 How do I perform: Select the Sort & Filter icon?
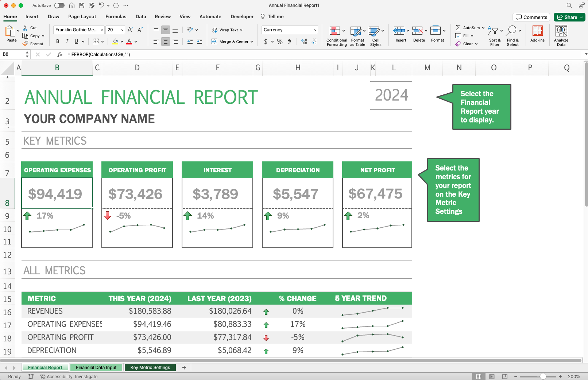494,35
